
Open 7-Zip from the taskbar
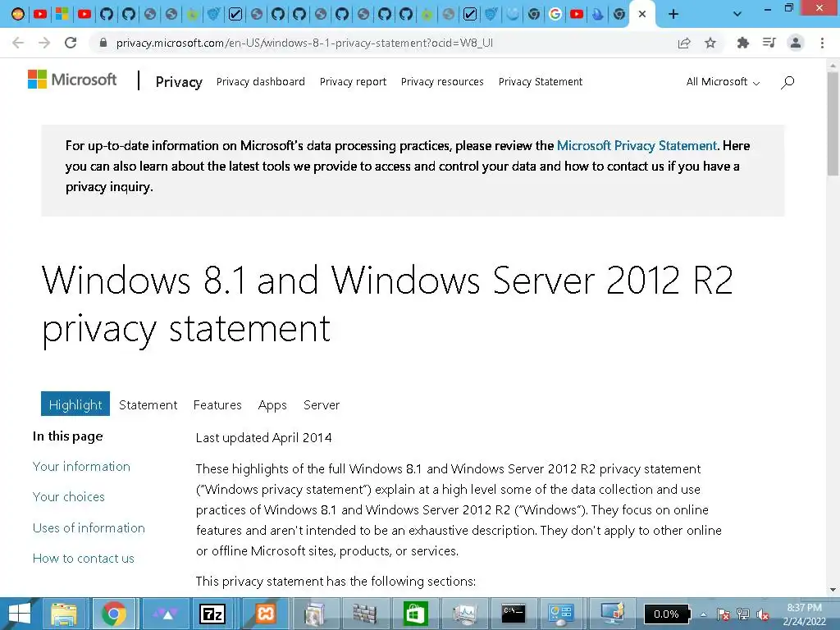[212, 614]
